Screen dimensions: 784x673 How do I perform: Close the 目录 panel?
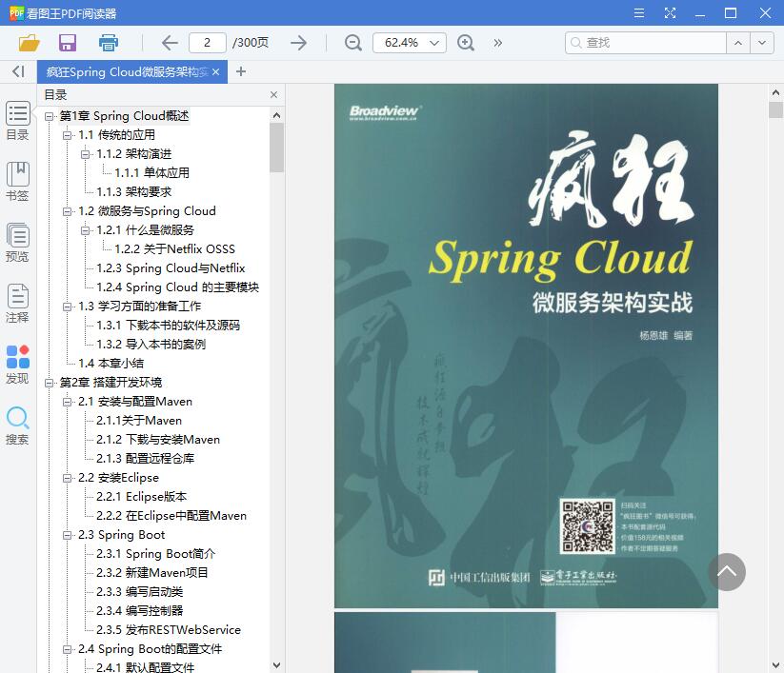click(x=273, y=95)
